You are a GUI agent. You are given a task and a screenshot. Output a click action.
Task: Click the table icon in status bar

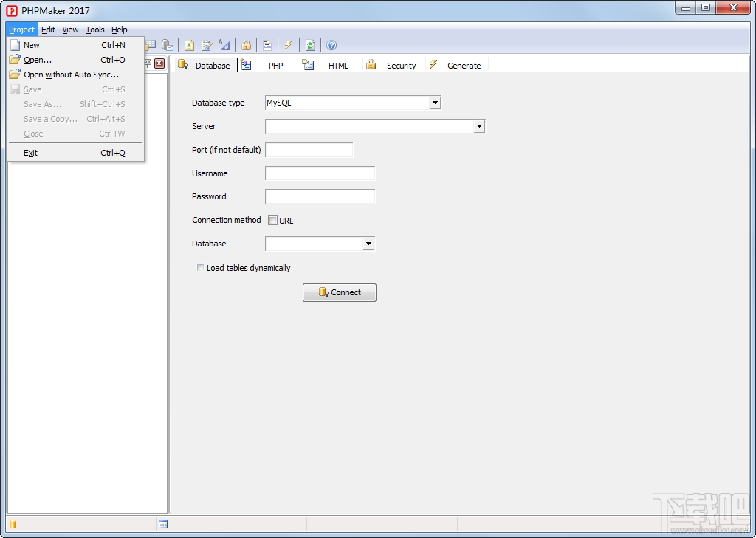click(x=163, y=524)
